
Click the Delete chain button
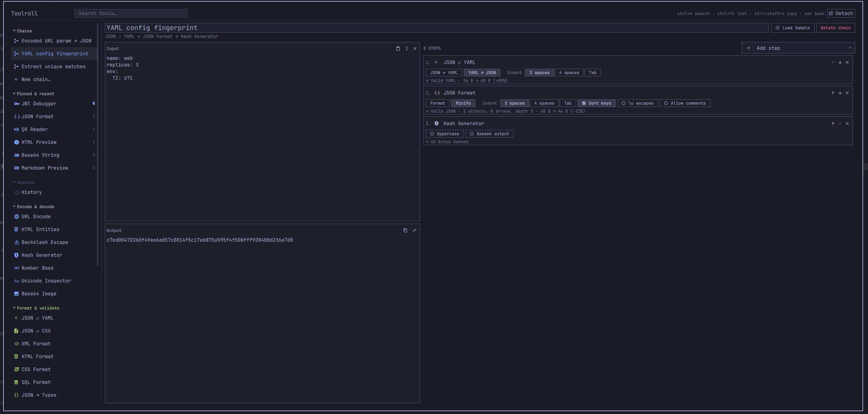[x=835, y=28]
